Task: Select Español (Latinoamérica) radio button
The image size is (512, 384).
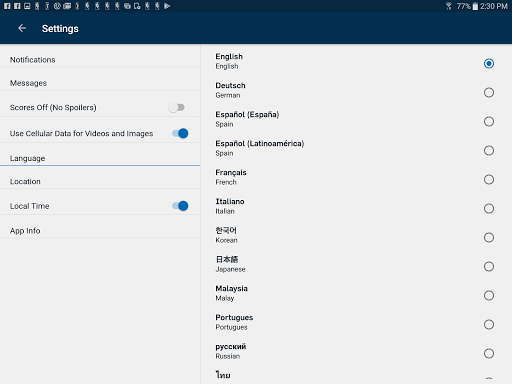Action: (489, 150)
